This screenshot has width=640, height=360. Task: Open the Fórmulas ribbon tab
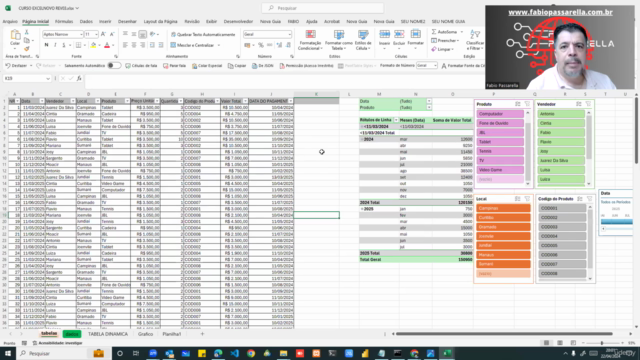[x=64, y=21]
